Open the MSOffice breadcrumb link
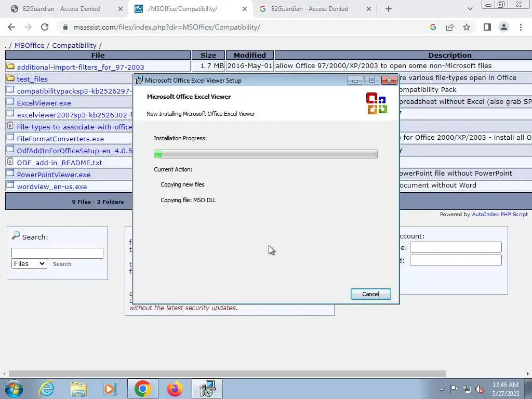 coord(29,46)
